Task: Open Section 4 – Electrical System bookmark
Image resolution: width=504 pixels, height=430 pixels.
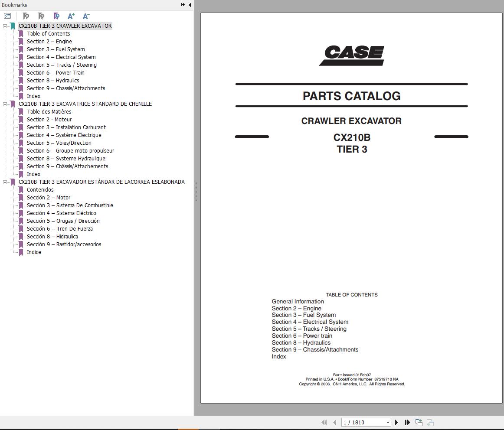Action: pyautogui.click(x=61, y=57)
